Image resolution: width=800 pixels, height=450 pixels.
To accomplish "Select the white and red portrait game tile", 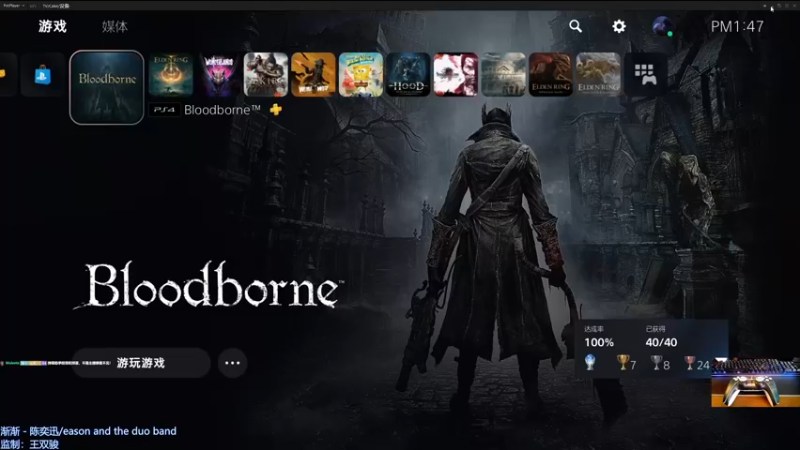I will point(456,74).
